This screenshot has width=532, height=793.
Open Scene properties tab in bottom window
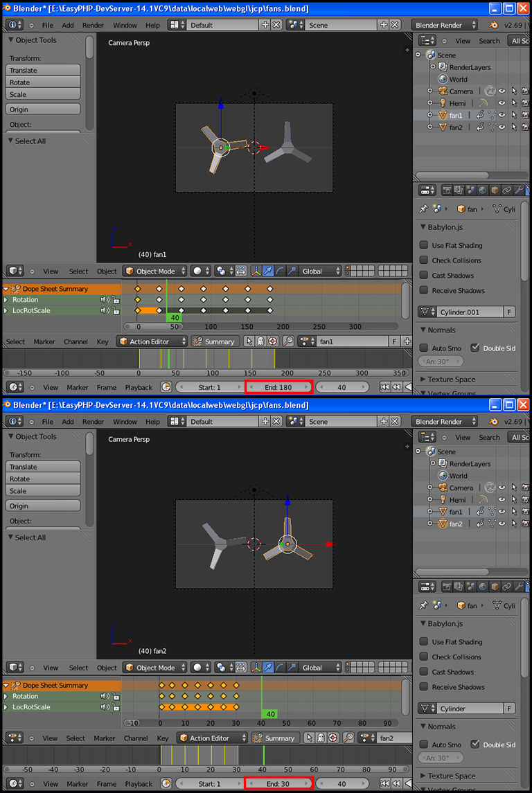pos(471,587)
